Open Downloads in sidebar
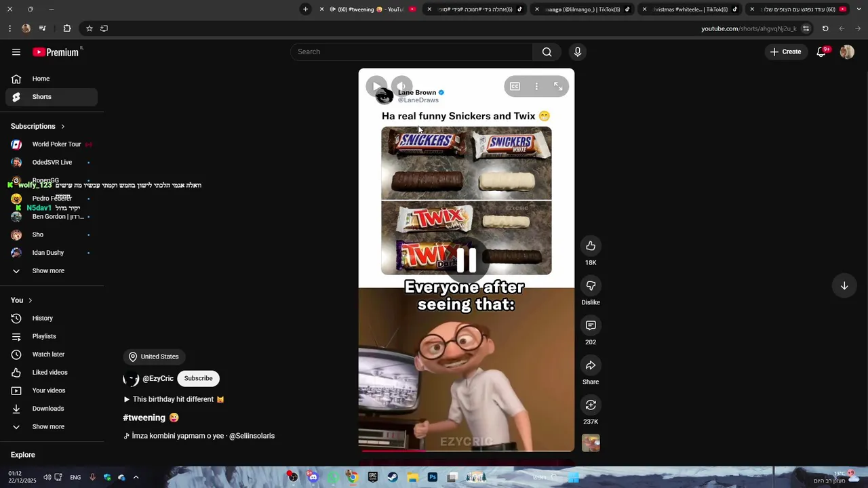Screen dimensions: 868x488 tap(52, 409)
